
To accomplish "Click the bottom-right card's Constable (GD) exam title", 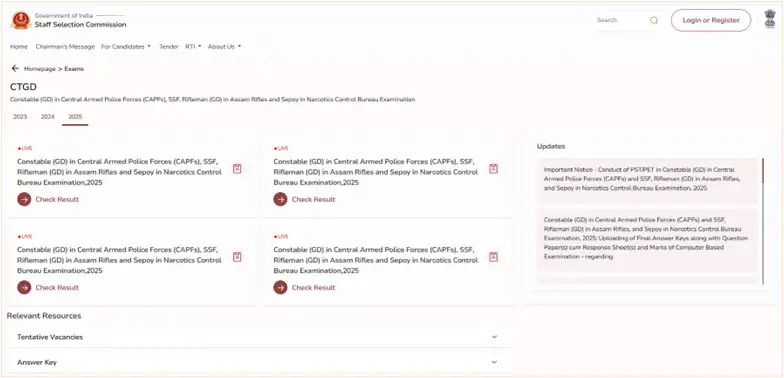I will [x=376, y=260].
